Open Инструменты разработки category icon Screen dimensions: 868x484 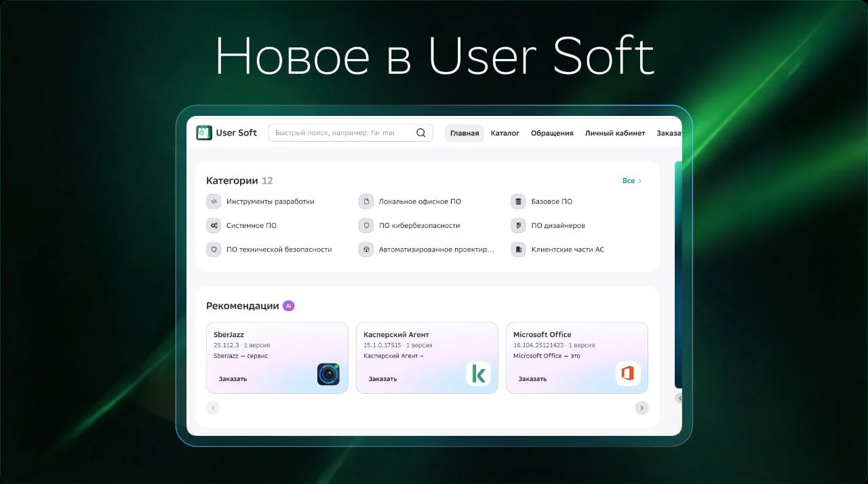pos(214,201)
